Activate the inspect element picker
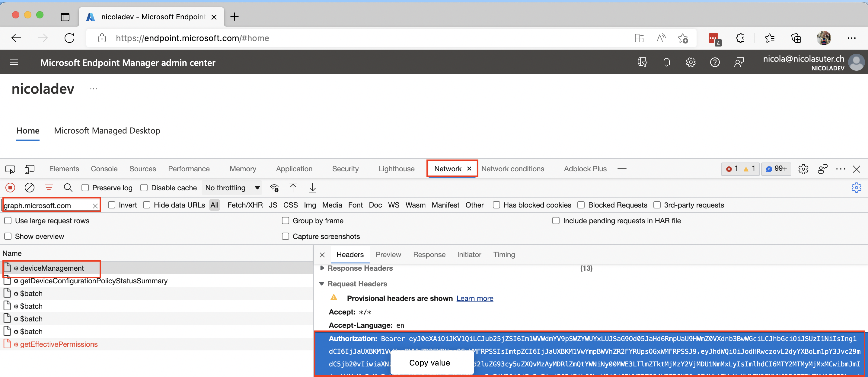This screenshot has height=377, width=868. (10, 169)
